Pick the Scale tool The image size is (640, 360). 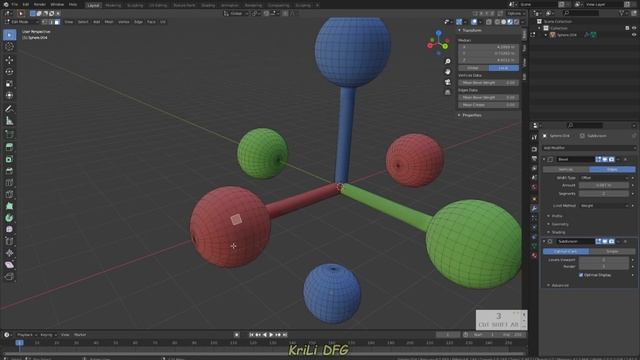tap(9, 84)
